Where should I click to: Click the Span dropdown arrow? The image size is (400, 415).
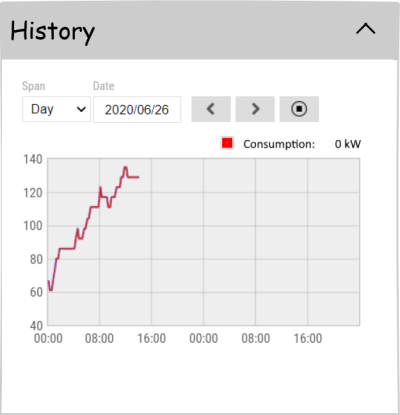[81, 109]
